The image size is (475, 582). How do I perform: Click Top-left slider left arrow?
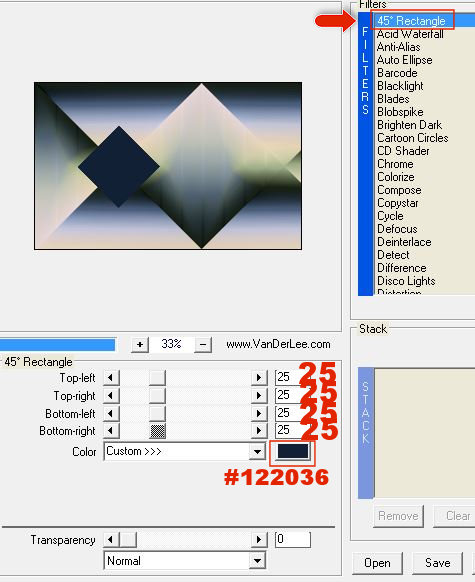(x=111, y=378)
